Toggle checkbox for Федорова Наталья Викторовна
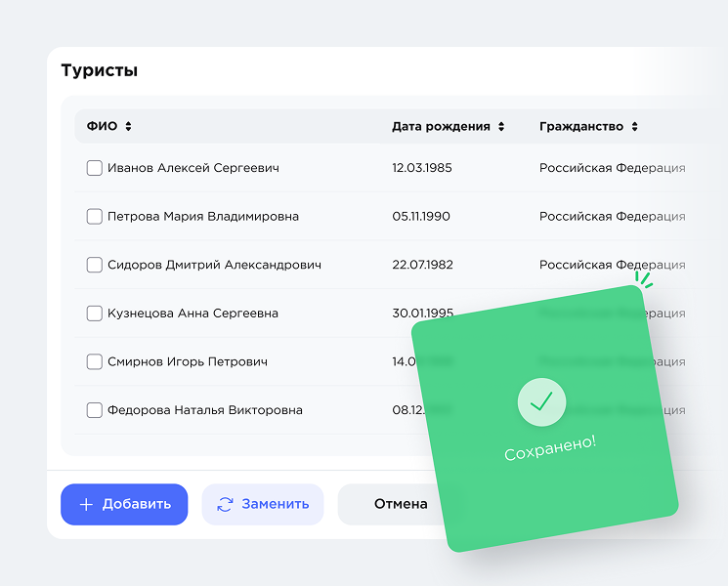This screenshot has height=586, width=728. tap(95, 410)
